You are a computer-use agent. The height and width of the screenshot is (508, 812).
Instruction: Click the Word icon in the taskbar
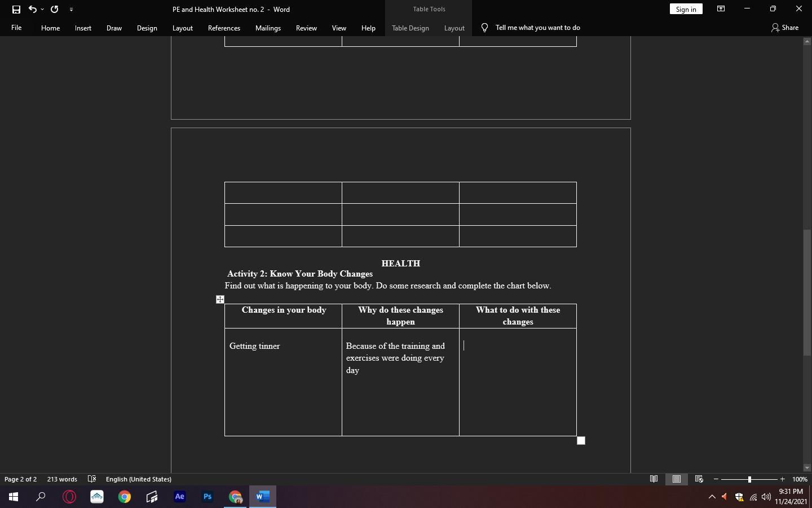click(x=263, y=497)
